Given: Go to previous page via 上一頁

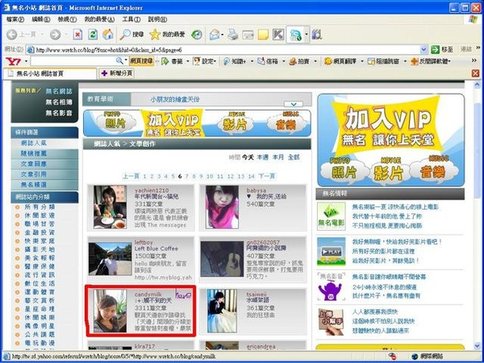Looking at the screenshot, I should coord(131,176).
